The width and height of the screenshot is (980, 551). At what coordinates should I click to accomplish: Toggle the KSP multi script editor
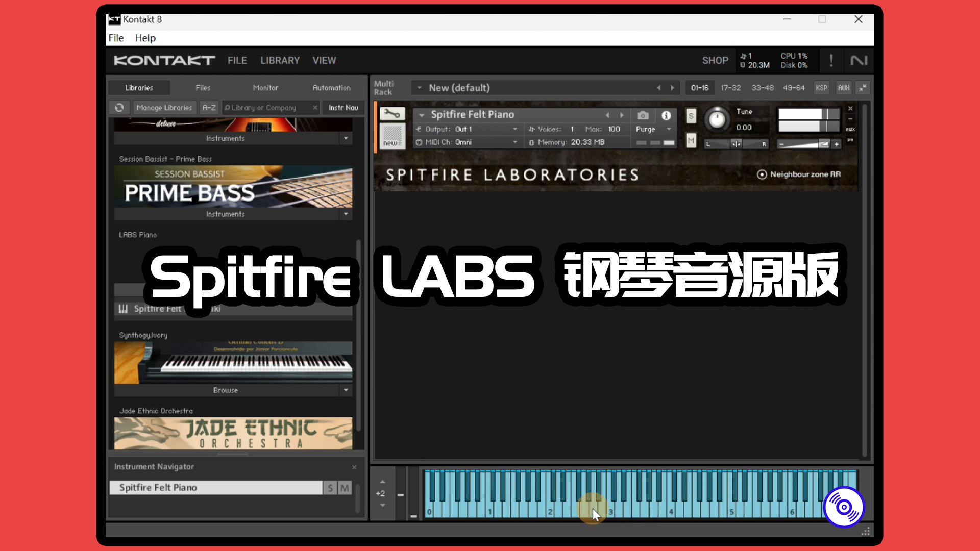(821, 88)
